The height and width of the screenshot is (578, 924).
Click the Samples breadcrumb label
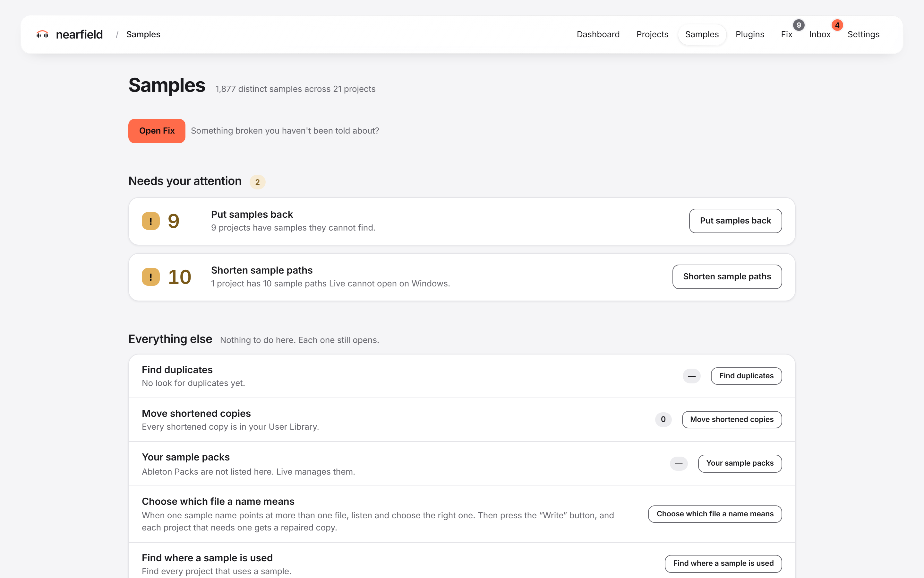[143, 34]
